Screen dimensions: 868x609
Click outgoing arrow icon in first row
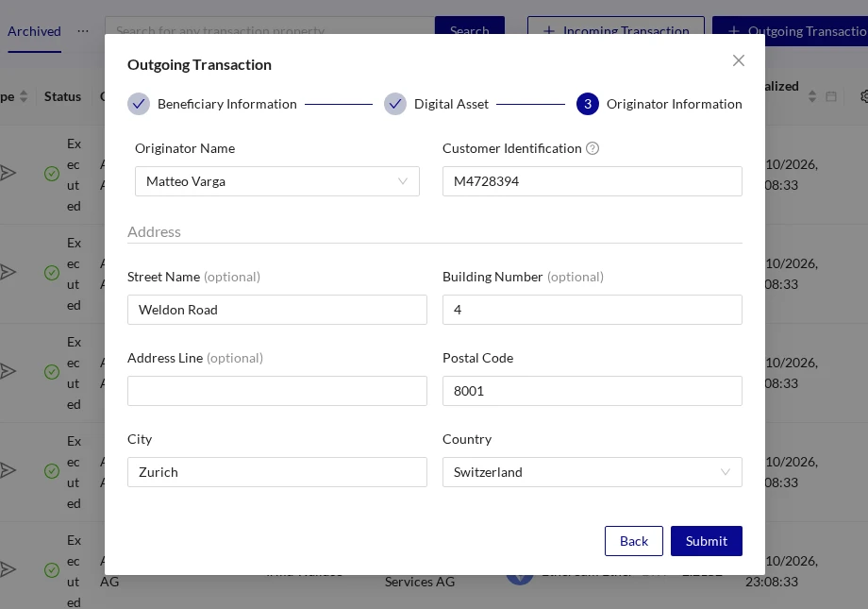tap(8, 173)
